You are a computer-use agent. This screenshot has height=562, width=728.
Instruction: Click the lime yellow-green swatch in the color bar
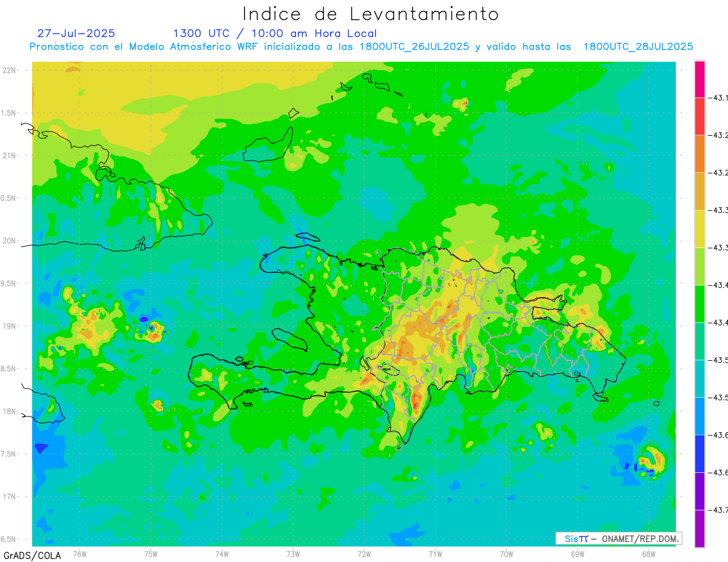tap(699, 266)
